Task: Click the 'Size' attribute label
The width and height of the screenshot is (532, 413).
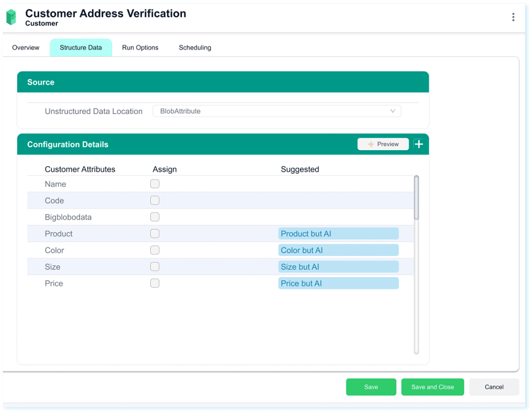Action: click(x=52, y=267)
